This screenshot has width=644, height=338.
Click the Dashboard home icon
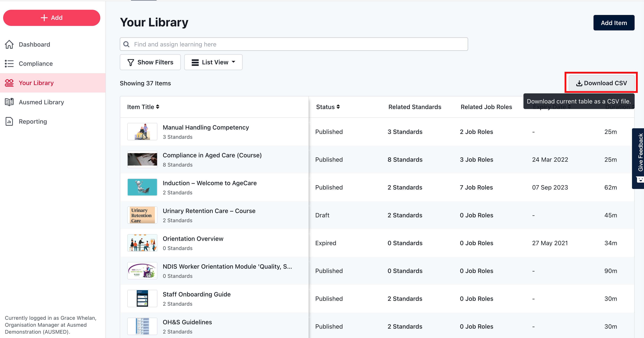[x=9, y=45]
